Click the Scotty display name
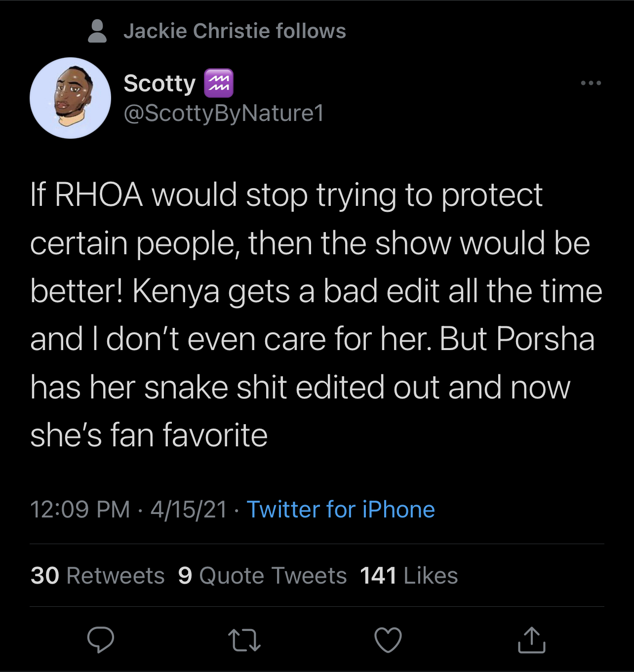This screenshot has width=634, height=672. point(159,83)
